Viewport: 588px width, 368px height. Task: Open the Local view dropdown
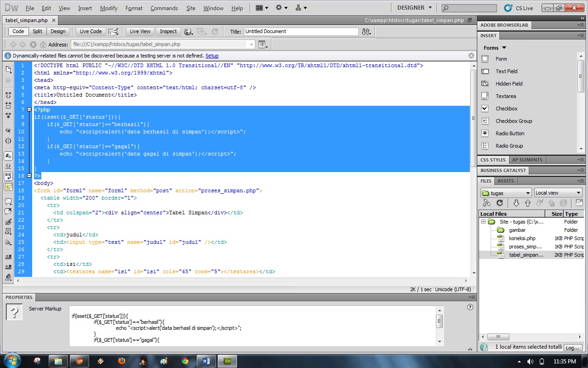[x=558, y=193]
